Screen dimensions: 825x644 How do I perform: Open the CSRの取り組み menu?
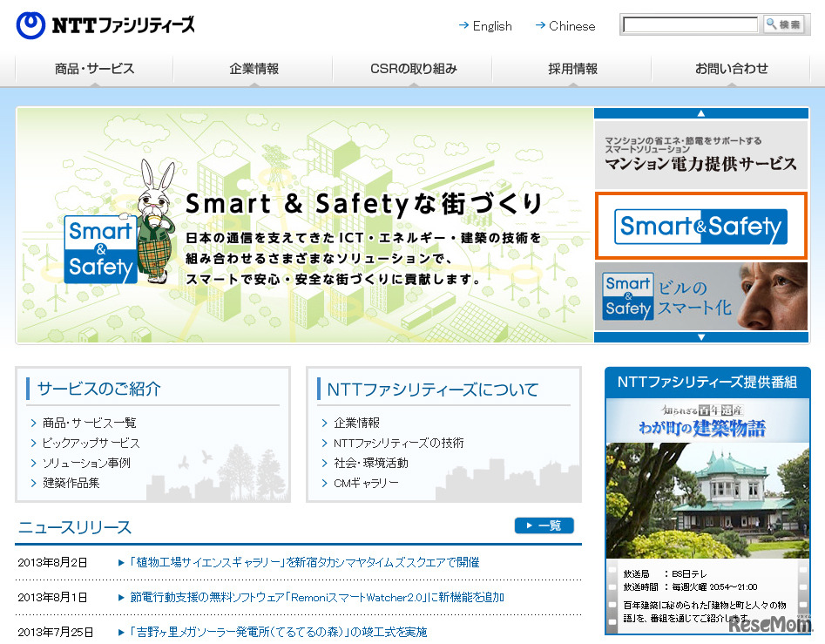point(414,67)
